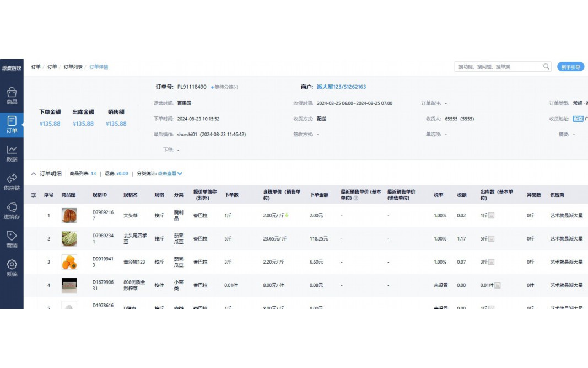The height and width of the screenshot is (368, 588).
Task: Expand 分类统计 点击查看 dropdown
Action: [170, 174]
